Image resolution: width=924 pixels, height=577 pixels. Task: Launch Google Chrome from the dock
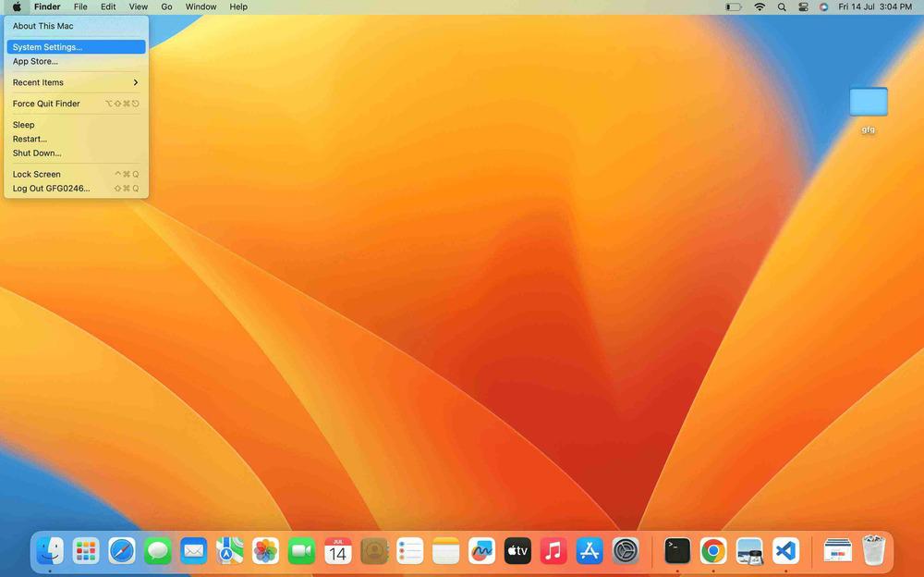pos(712,551)
